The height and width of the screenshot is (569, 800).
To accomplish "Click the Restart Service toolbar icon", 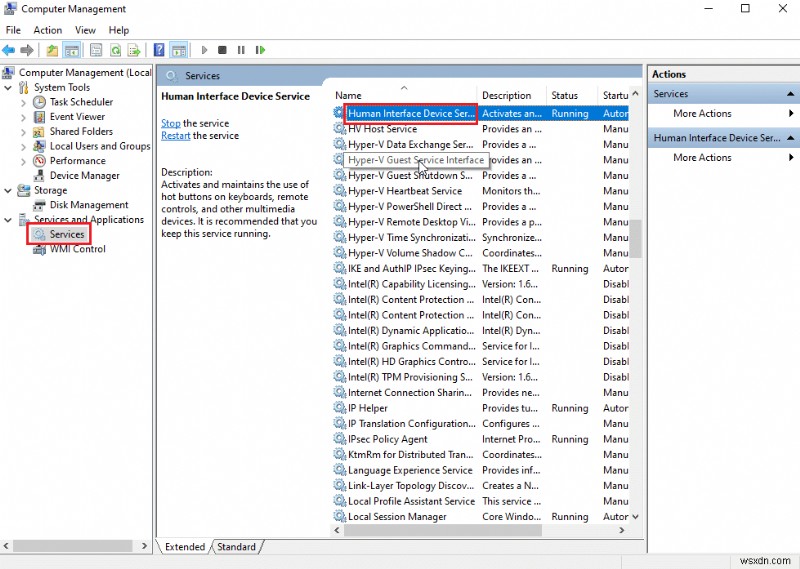I will point(260,50).
